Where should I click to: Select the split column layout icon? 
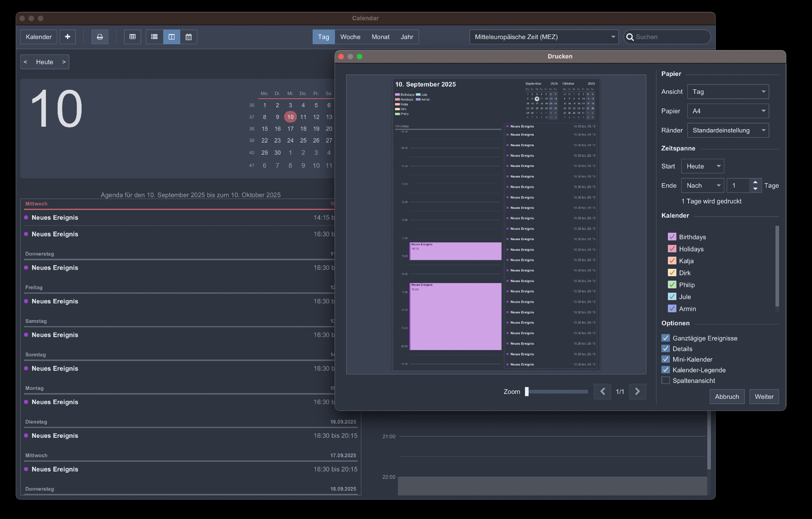click(172, 37)
